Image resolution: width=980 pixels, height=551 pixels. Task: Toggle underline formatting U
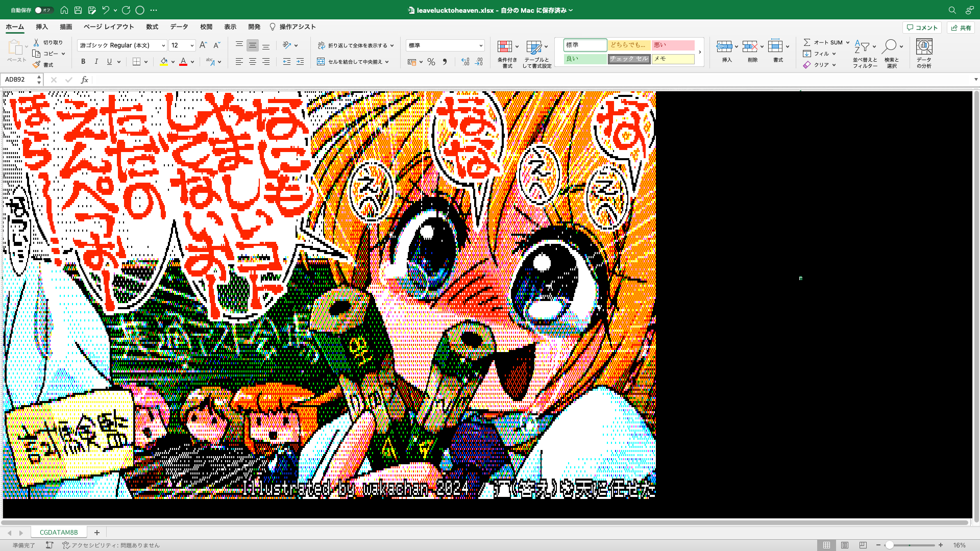pyautogui.click(x=109, y=62)
